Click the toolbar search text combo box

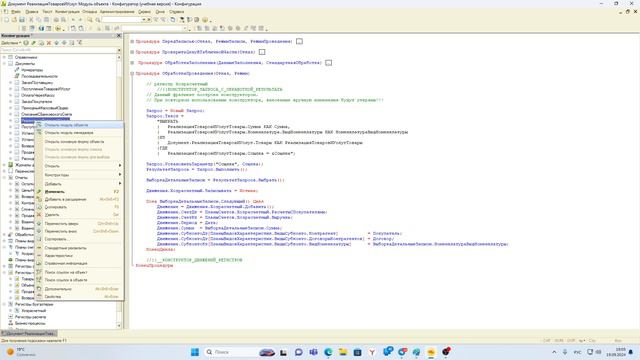(121, 20)
